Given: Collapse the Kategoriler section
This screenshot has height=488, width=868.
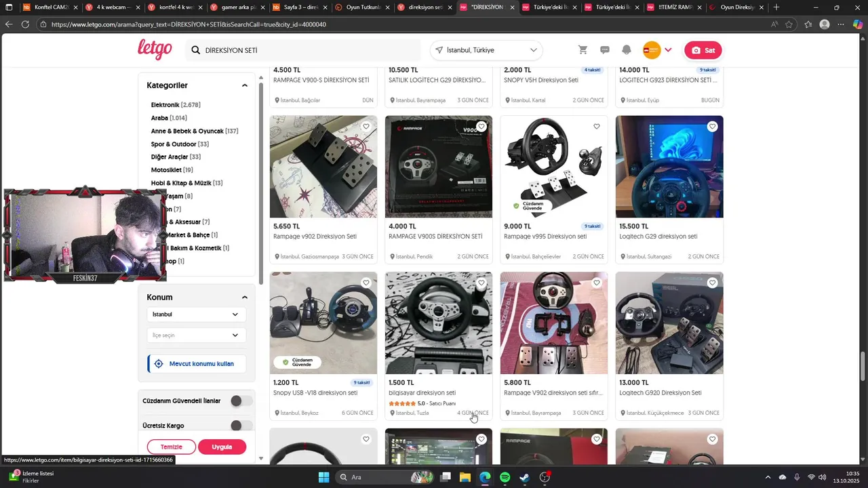Looking at the screenshot, I should coord(245,85).
